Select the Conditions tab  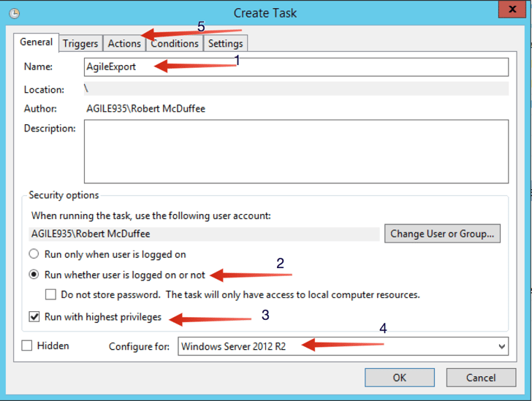point(175,44)
